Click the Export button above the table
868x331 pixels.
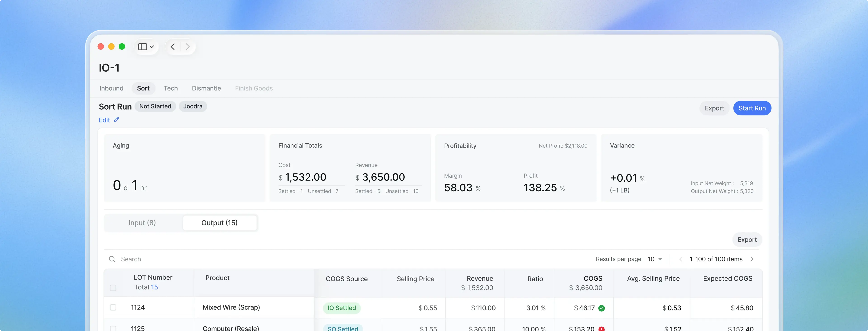click(747, 239)
